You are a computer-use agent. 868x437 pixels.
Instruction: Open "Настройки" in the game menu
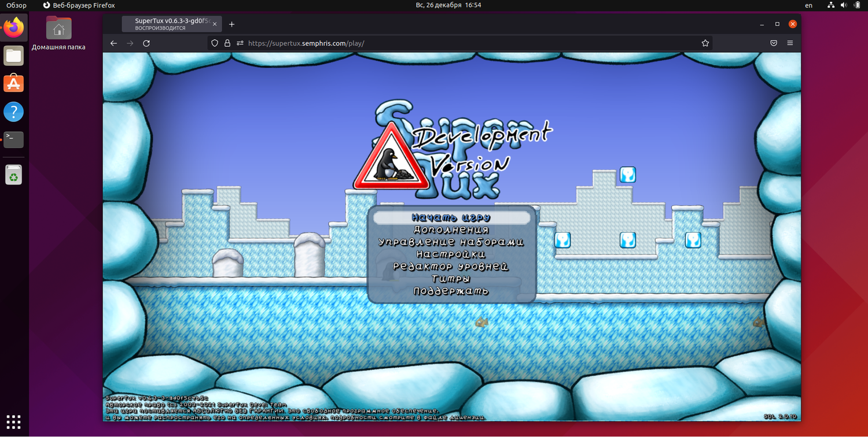451,254
